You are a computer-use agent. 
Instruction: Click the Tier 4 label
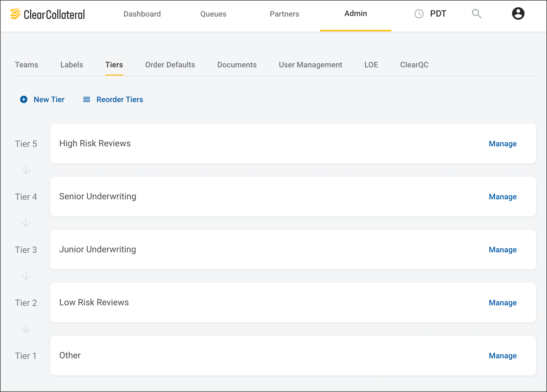[x=26, y=197]
